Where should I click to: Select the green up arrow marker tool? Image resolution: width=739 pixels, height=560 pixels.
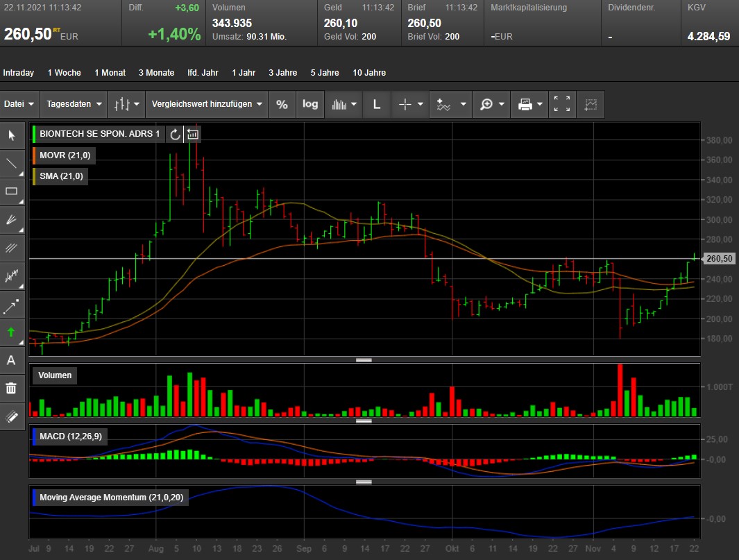tap(12, 332)
